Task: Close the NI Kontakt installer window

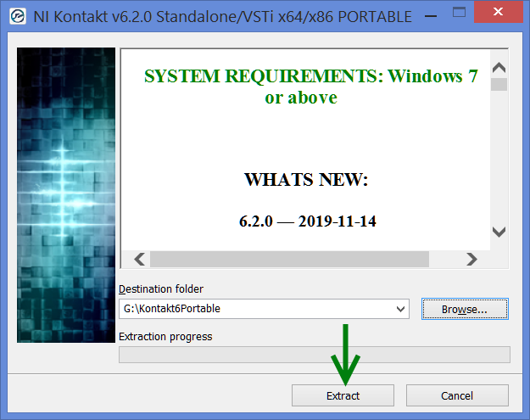Action: pyautogui.click(x=498, y=12)
